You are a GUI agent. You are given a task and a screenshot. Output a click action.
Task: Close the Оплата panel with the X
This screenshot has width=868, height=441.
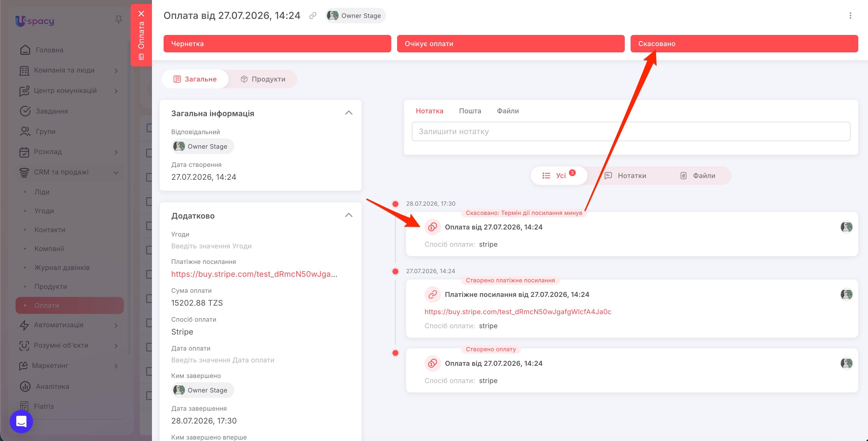point(141,14)
